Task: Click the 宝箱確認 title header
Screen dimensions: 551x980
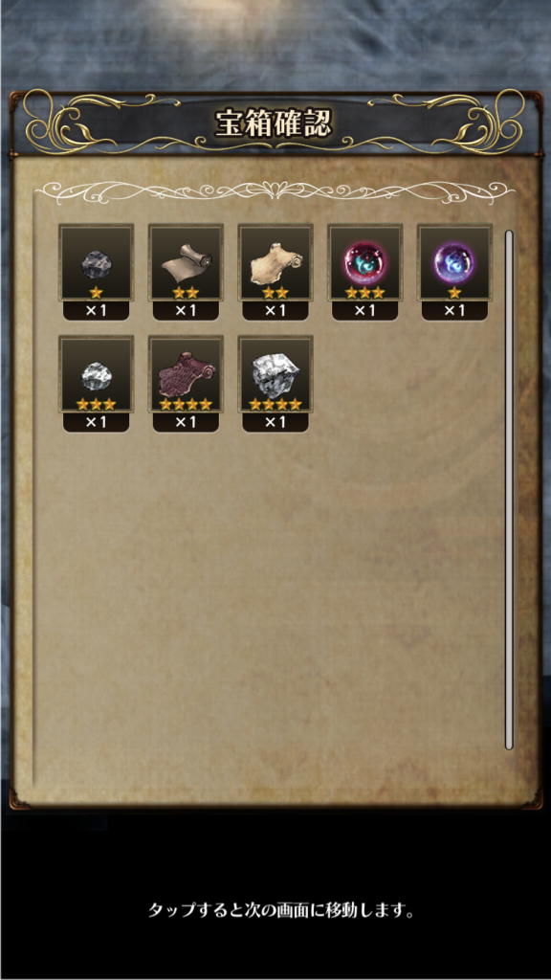Action: tap(273, 123)
